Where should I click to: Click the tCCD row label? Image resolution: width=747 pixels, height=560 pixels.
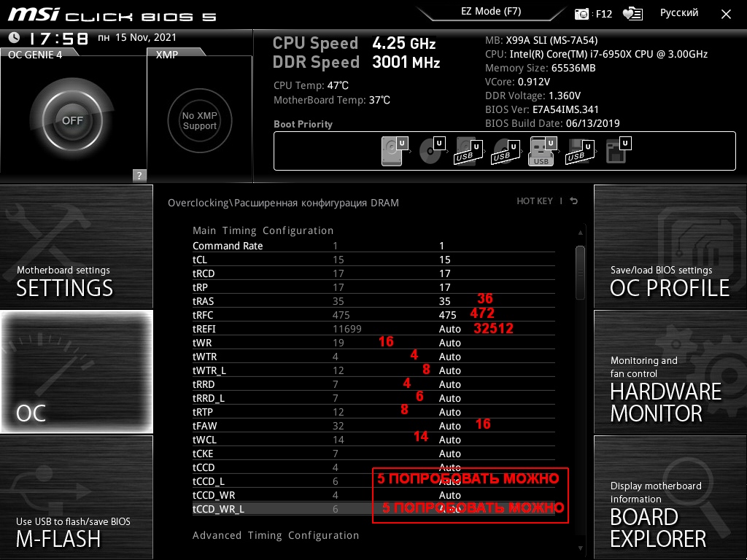204,467
